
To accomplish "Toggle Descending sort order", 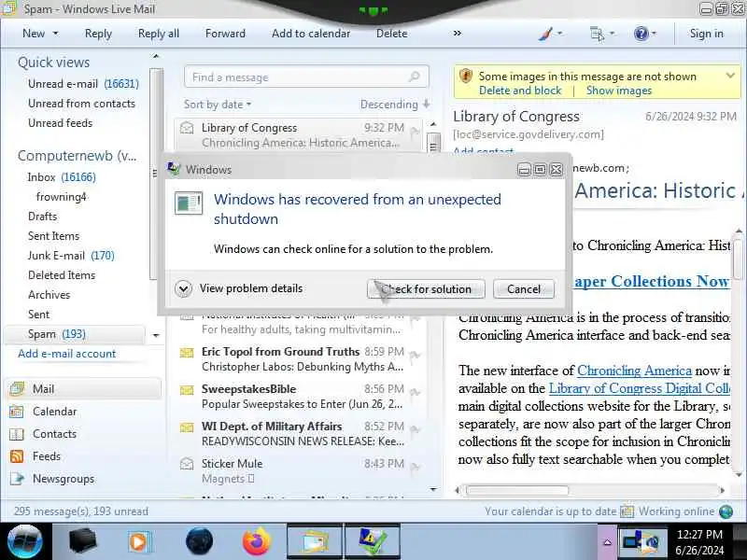I will coord(395,105).
